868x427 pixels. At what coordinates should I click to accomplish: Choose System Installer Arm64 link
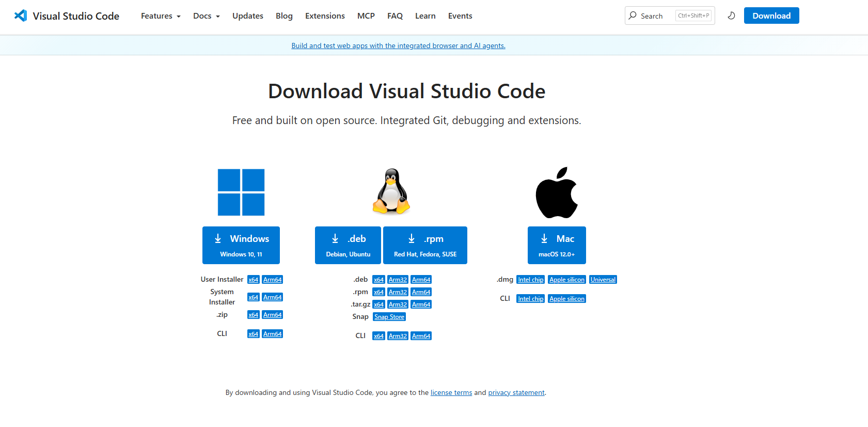[272, 297]
